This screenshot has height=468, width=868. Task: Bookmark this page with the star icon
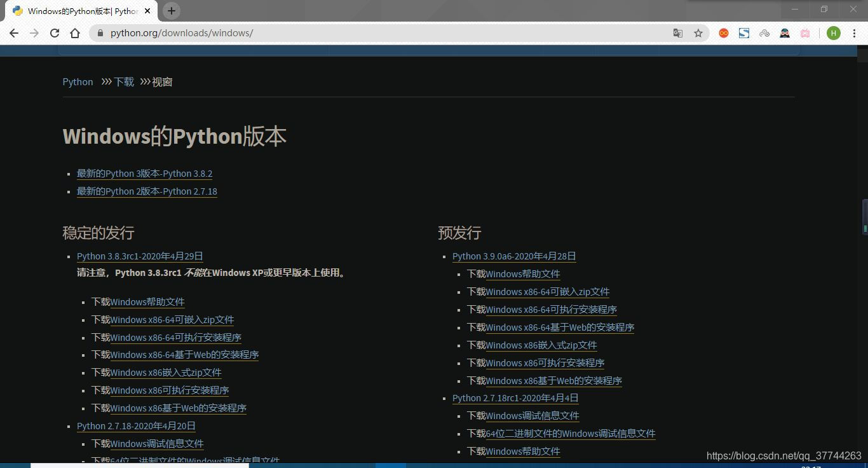point(698,32)
